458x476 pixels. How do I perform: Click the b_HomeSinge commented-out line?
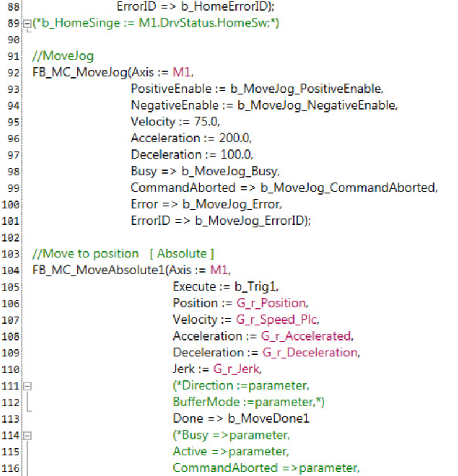click(x=156, y=23)
